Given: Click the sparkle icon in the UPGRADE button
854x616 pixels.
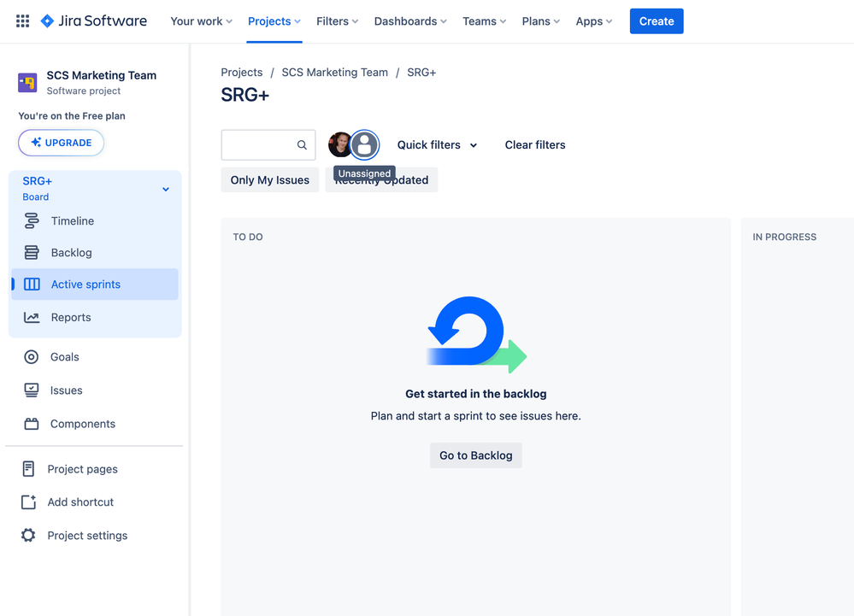Looking at the screenshot, I should (x=36, y=143).
